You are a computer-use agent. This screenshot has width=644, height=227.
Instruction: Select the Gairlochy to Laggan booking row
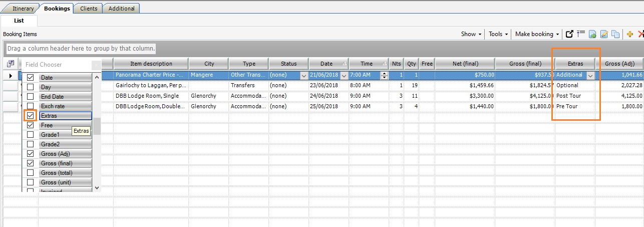(x=151, y=85)
